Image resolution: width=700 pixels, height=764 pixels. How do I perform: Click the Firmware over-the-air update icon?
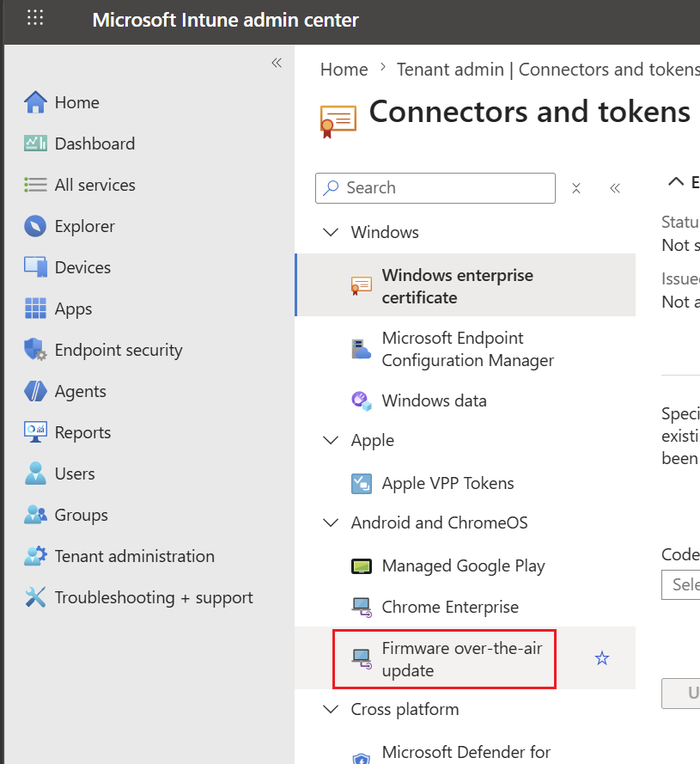[x=362, y=659]
